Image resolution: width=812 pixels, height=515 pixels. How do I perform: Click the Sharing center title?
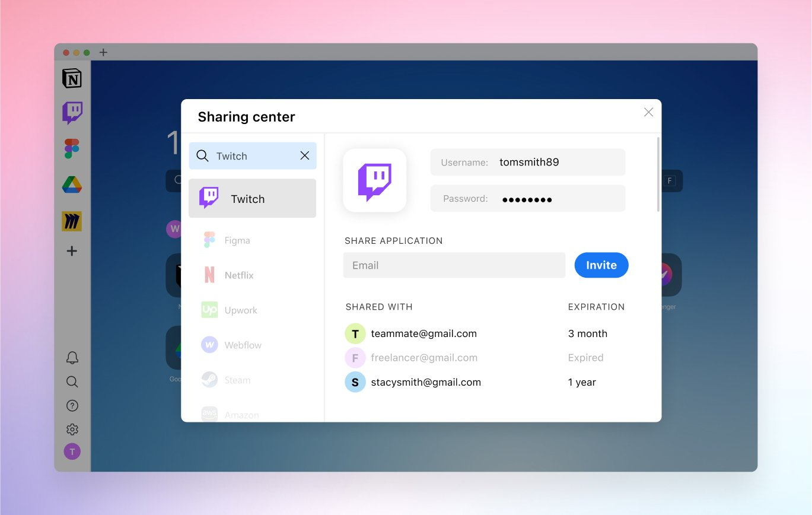click(246, 117)
